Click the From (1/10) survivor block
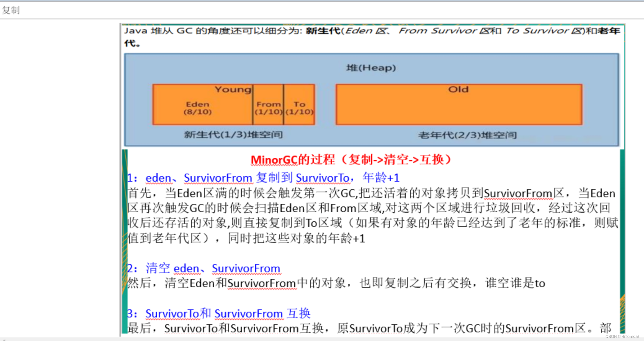The image size is (644, 341). coord(268,108)
